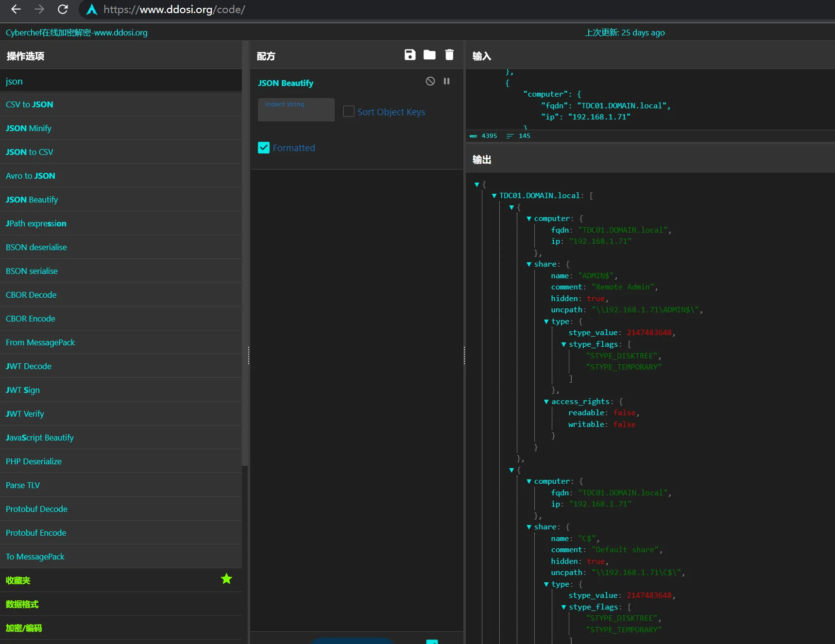Collapse the second type node
Viewport: 835px width, 644px height.
pos(546,584)
